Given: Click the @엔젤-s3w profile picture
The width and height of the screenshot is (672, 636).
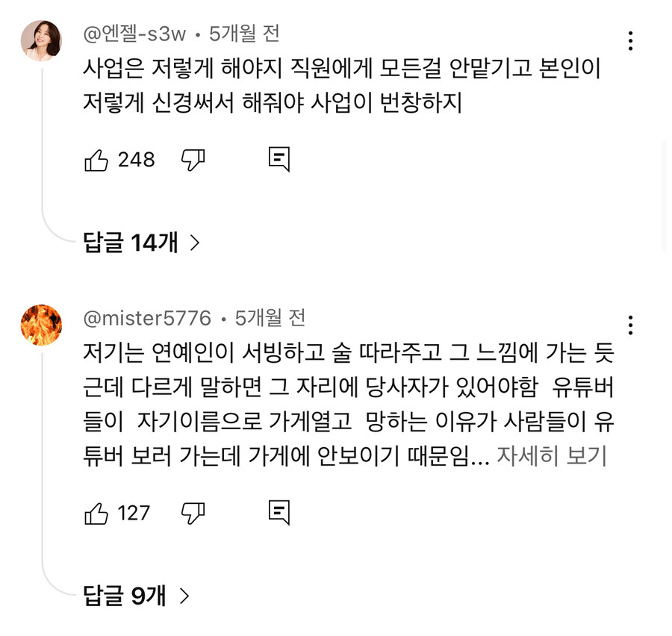Looking at the screenshot, I should pyautogui.click(x=41, y=40).
